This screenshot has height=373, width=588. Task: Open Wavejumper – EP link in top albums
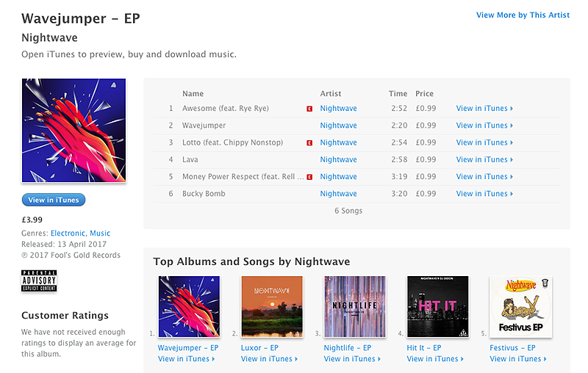[188, 348]
